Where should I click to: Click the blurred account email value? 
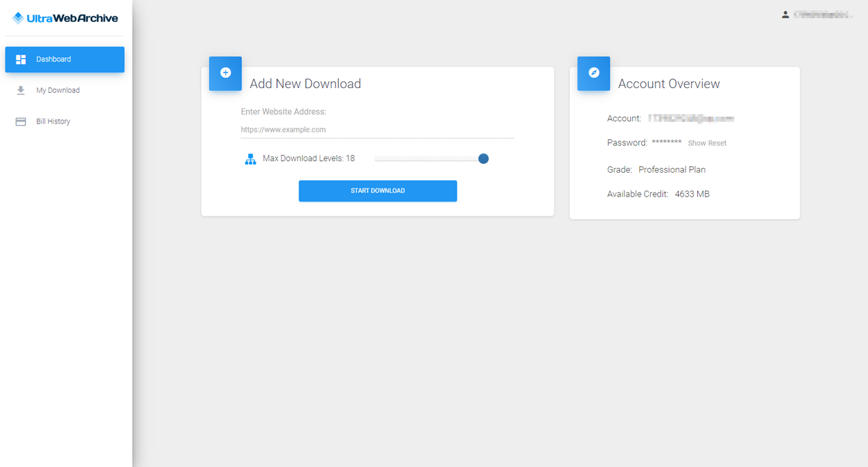coord(691,119)
